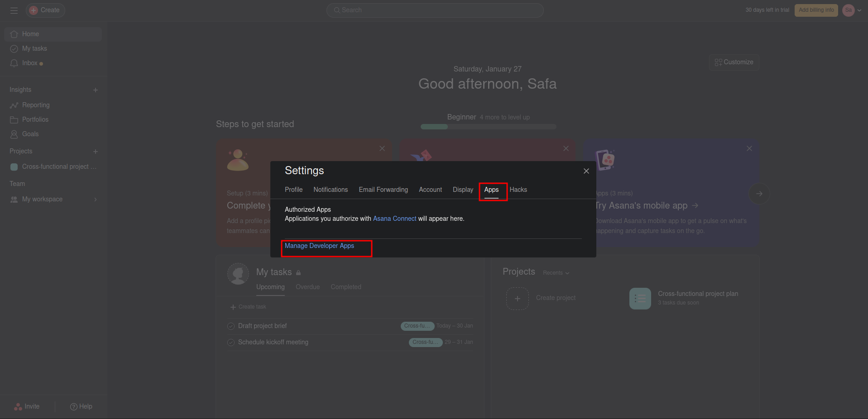Click next arrow on get-started cards
868x419 pixels.
pyautogui.click(x=759, y=194)
